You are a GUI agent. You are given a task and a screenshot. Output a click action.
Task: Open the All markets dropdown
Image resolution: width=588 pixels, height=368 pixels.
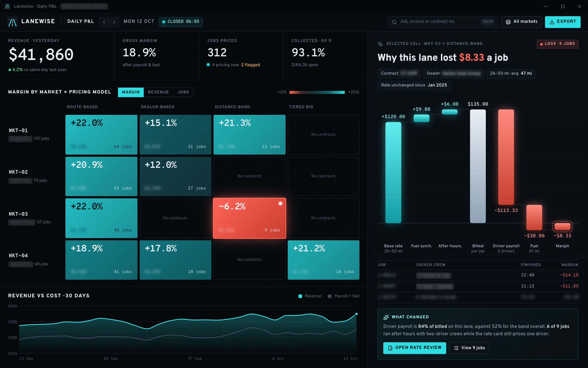tap(521, 22)
